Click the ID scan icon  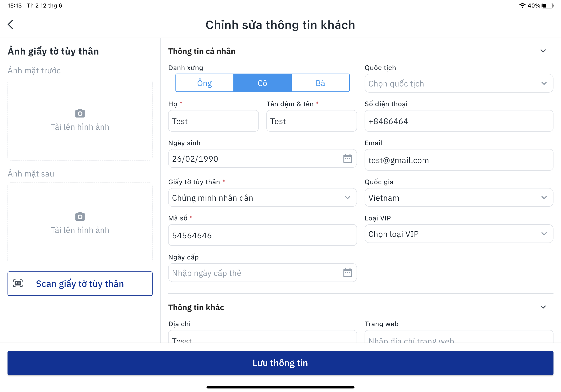pyautogui.click(x=18, y=283)
